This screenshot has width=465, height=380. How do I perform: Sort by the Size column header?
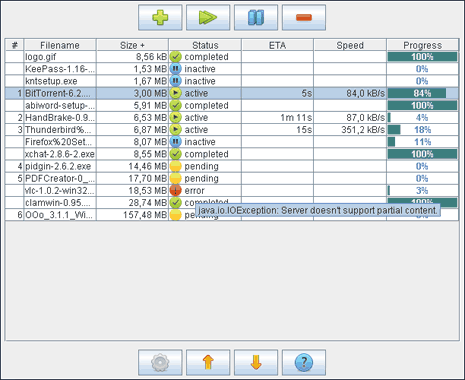[132, 45]
